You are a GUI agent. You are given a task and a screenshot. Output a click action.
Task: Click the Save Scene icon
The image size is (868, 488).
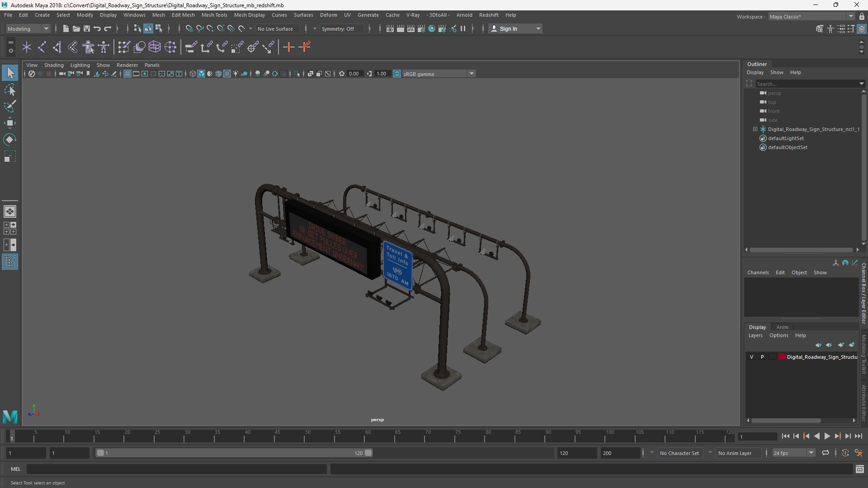coord(86,29)
